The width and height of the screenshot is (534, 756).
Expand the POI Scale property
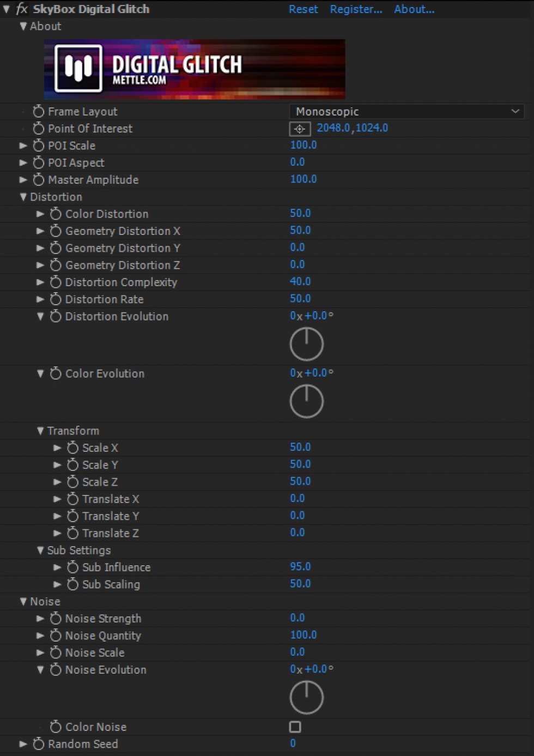pyautogui.click(x=23, y=146)
